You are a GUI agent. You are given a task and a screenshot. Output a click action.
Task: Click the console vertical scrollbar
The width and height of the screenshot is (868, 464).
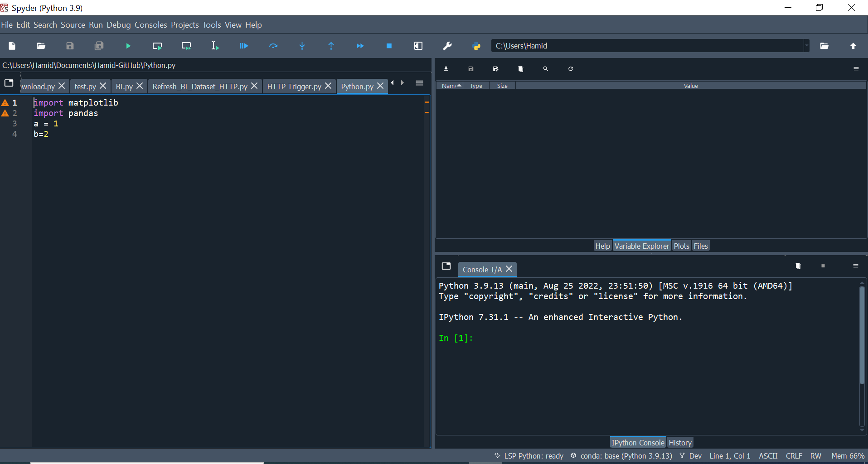(862, 335)
